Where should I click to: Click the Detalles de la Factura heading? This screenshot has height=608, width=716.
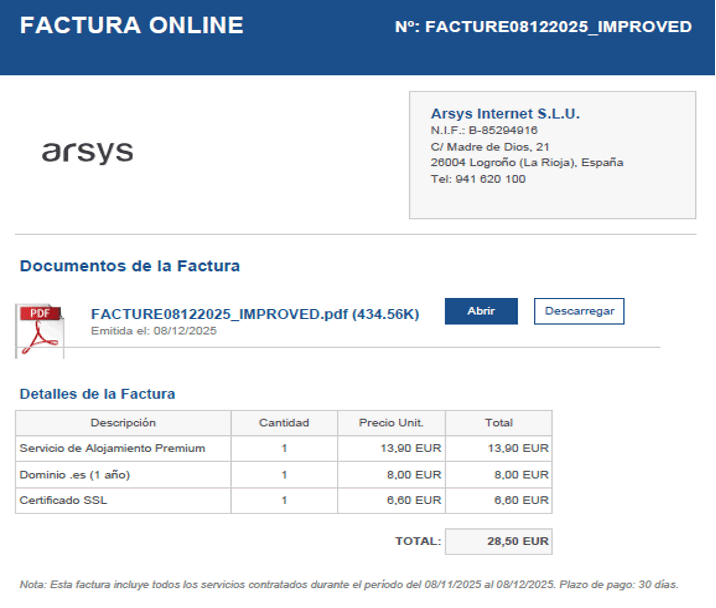click(x=97, y=394)
